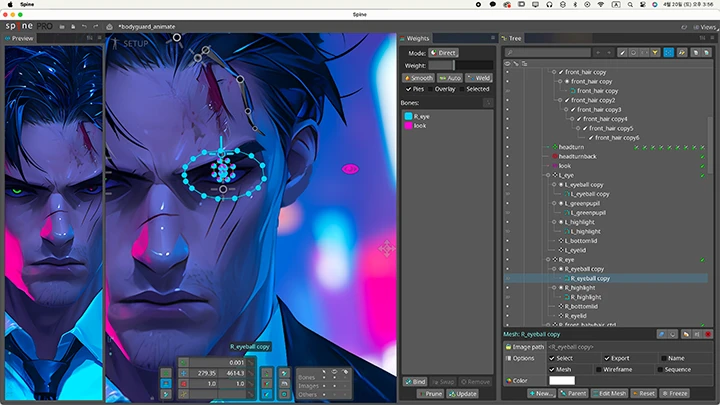Click the undo arrow in Spine title toolbar
This screenshot has width=720, height=405.
pyautogui.click(x=84, y=27)
